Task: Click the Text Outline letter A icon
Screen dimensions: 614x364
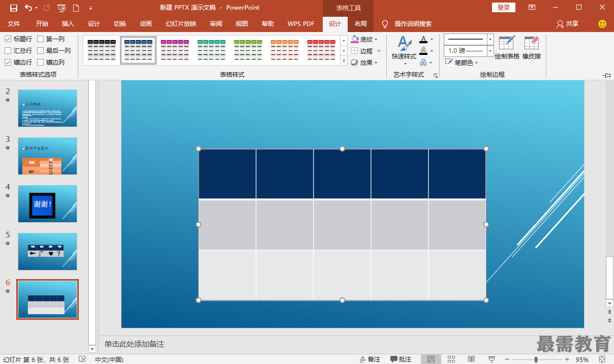Action: point(423,51)
